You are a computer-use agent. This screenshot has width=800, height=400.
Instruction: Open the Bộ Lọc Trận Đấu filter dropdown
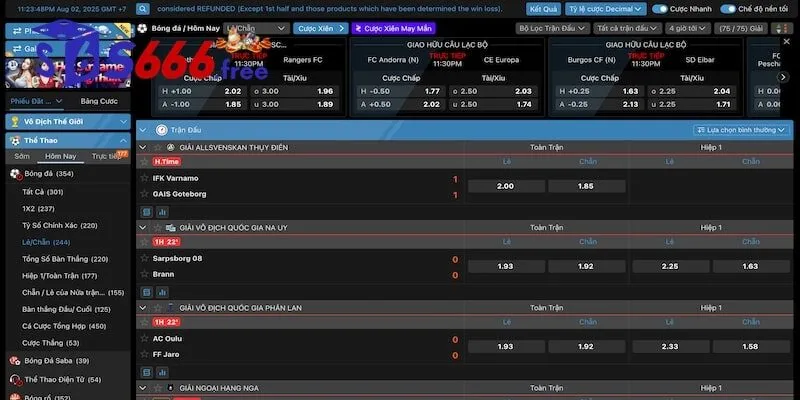[551, 29]
